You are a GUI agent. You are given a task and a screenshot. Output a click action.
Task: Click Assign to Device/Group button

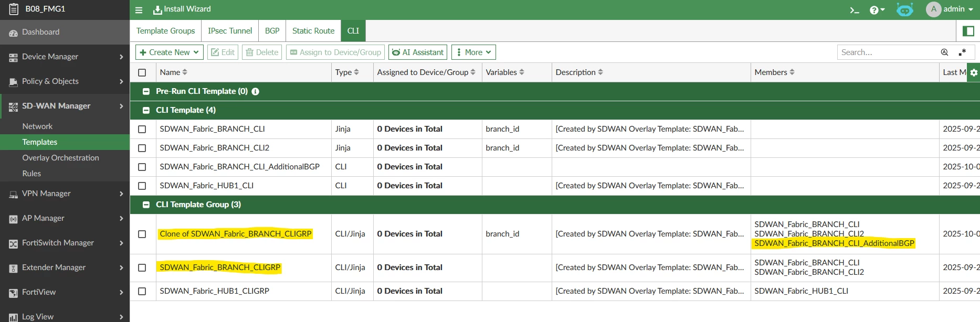(x=335, y=52)
